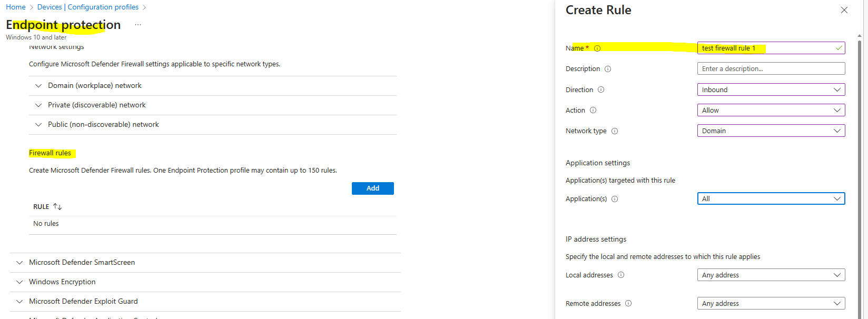Click the Name field info icon
The width and height of the screenshot is (868, 319).
pyautogui.click(x=597, y=48)
